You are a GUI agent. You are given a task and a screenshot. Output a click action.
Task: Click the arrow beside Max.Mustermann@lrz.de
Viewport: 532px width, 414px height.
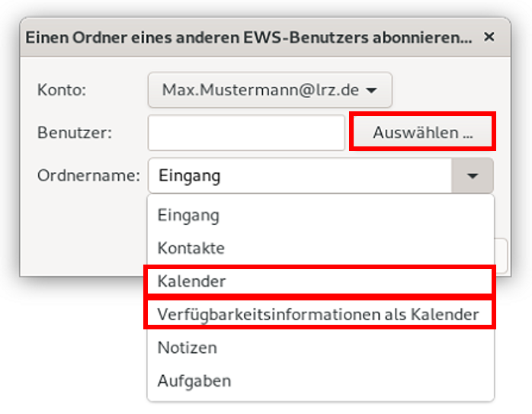point(371,91)
